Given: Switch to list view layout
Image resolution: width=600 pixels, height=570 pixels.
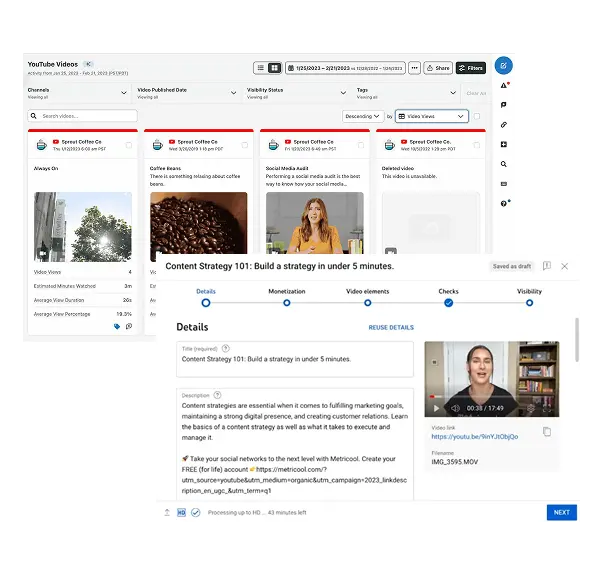Looking at the screenshot, I should [x=261, y=68].
